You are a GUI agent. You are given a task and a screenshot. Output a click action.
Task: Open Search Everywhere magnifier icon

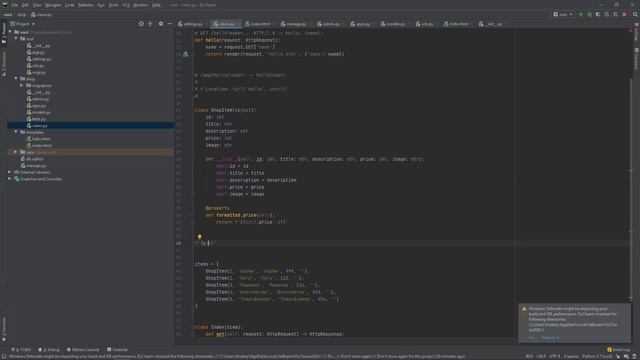[x=635, y=14]
